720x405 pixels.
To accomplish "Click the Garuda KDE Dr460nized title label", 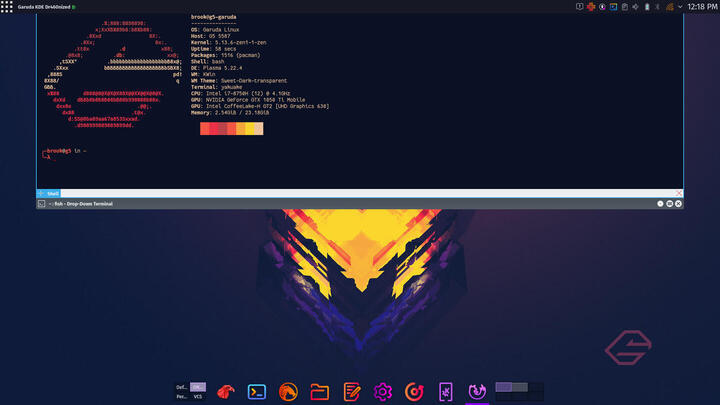I will pos(44,7).
